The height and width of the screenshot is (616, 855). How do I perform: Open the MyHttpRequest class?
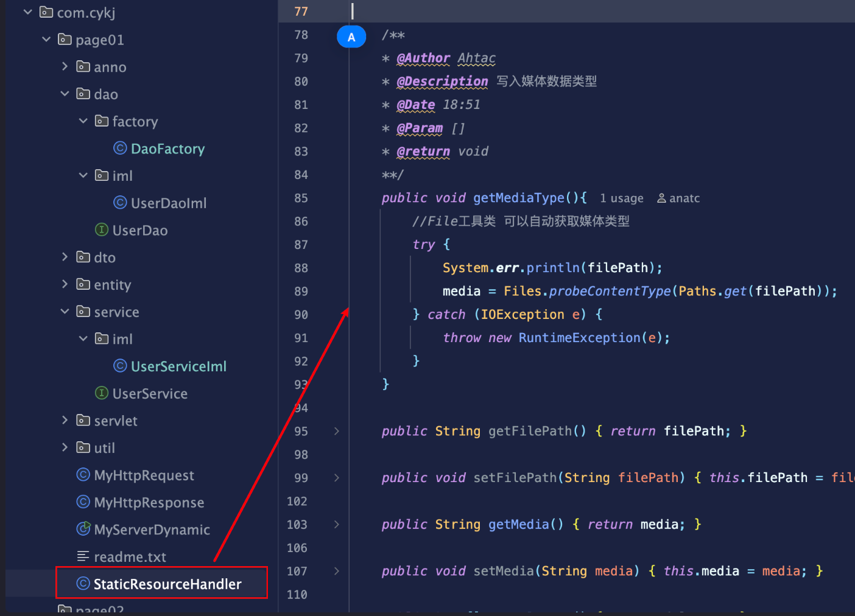[x=144, y=475]
